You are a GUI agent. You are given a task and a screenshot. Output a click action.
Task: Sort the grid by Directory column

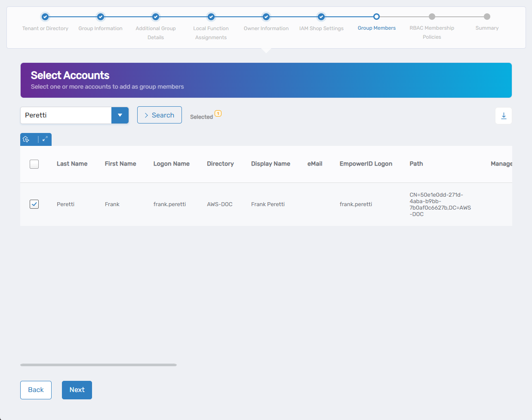(x=220, y=164)
